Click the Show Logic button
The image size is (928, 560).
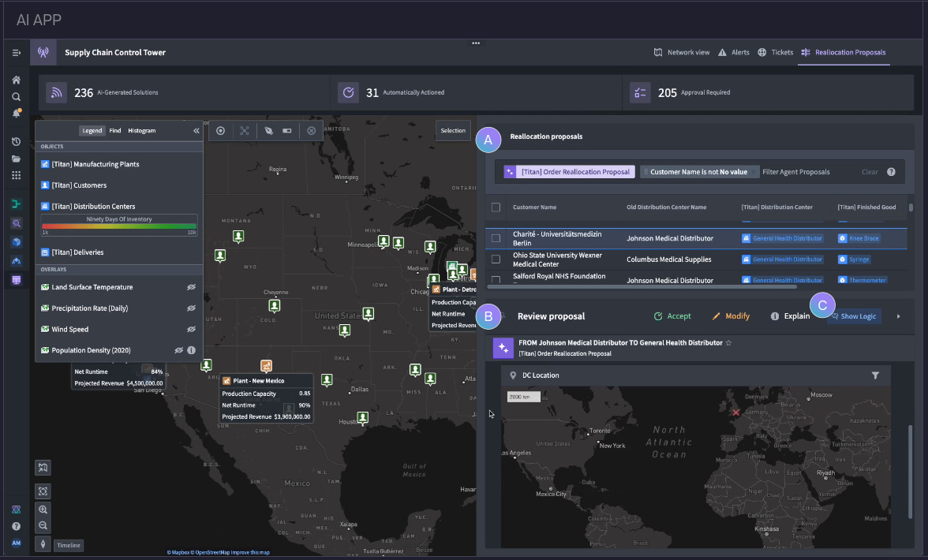[854, 316]
